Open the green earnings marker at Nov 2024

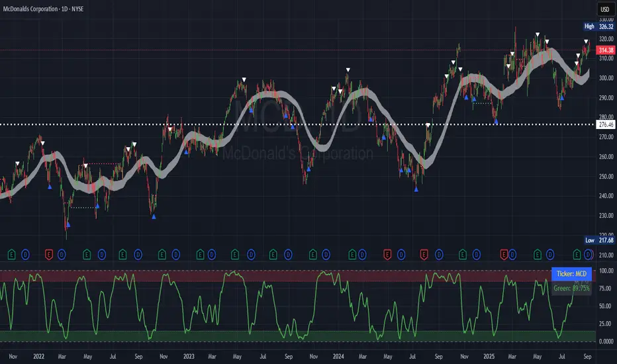click(x=462, y=255)
